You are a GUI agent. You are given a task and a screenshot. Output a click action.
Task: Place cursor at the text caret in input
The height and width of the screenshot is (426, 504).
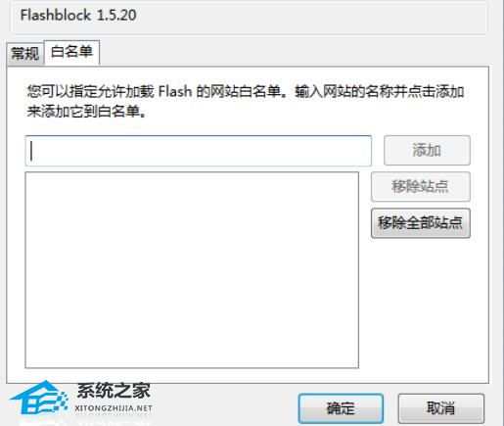click(31, 151)
